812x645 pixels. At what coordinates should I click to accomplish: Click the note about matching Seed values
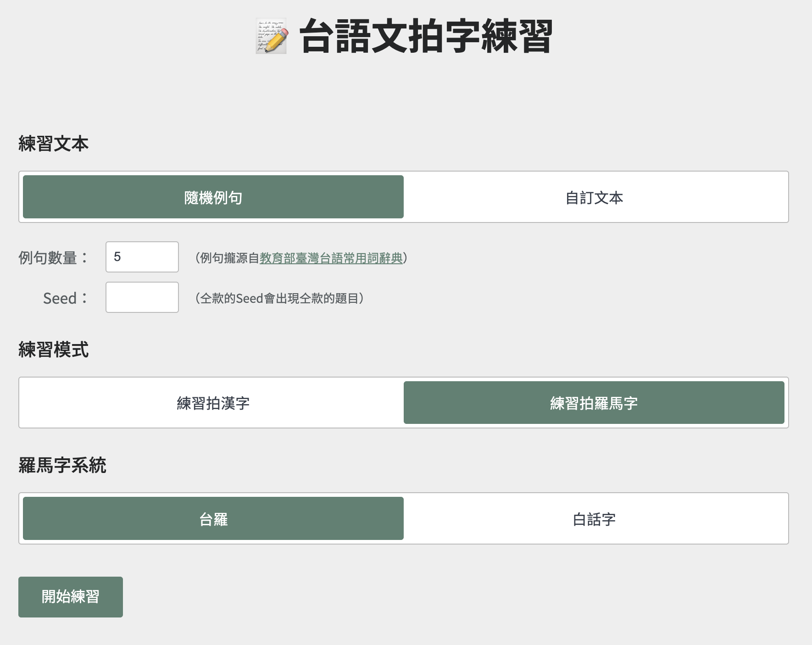(279, 298)
